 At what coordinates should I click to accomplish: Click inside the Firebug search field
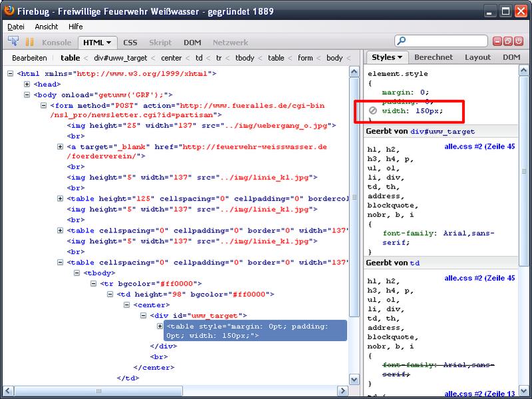tap(446, 41)
